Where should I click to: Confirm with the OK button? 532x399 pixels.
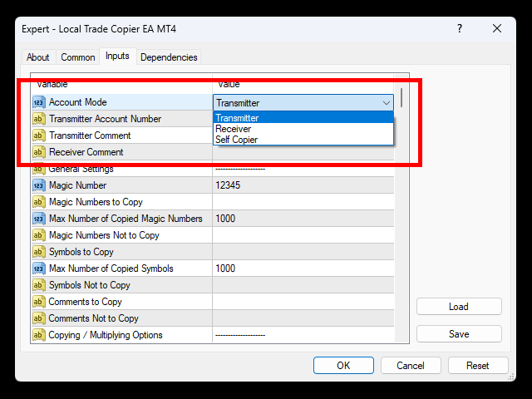343,366
